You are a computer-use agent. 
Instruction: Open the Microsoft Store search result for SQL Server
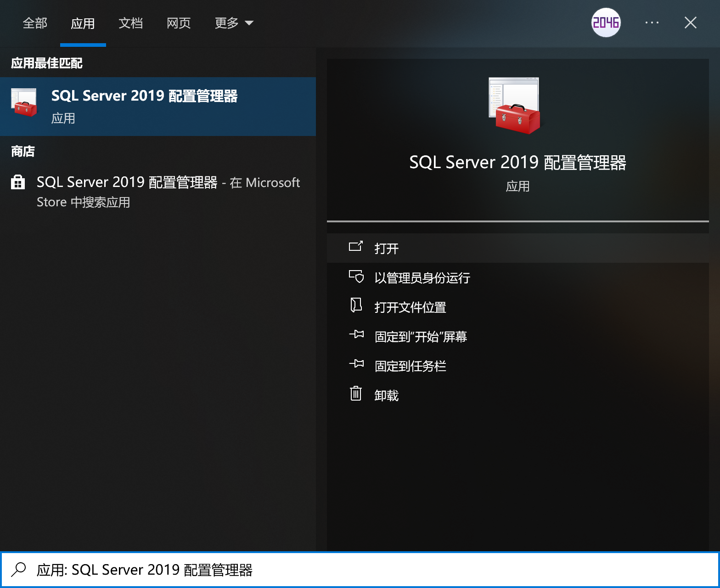[x=168, y=192]
